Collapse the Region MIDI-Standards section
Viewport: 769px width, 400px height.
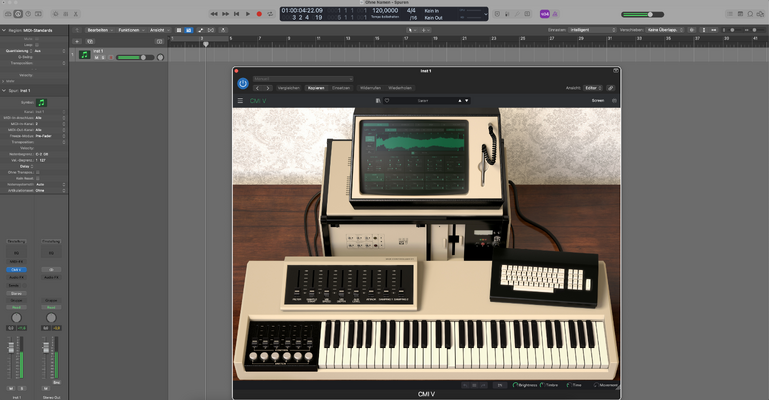4,30
